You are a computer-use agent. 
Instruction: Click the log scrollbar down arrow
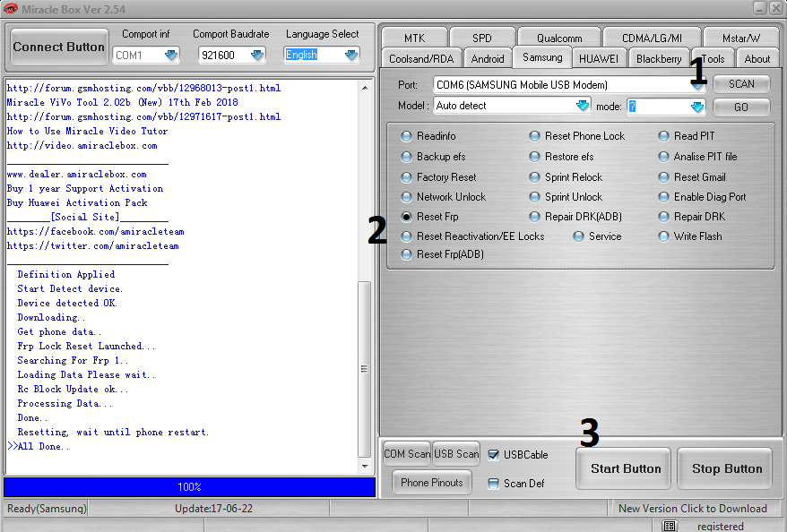pos(365,467)
